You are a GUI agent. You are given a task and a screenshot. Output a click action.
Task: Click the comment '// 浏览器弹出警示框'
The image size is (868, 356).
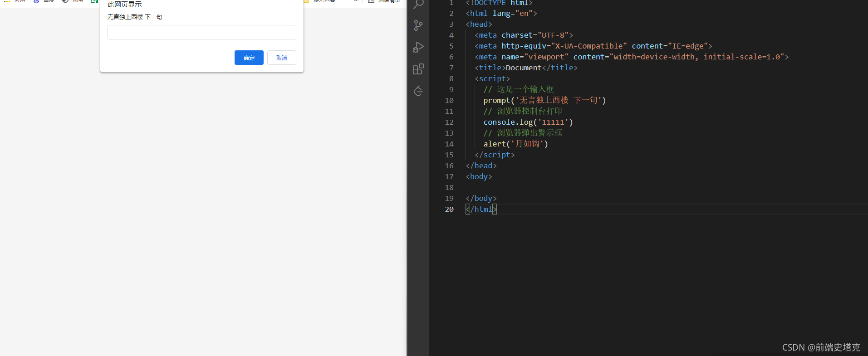point(523,133)
